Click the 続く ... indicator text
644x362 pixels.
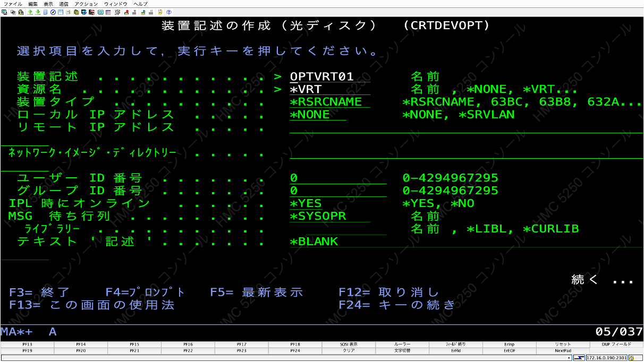click(x=603, y=280)
